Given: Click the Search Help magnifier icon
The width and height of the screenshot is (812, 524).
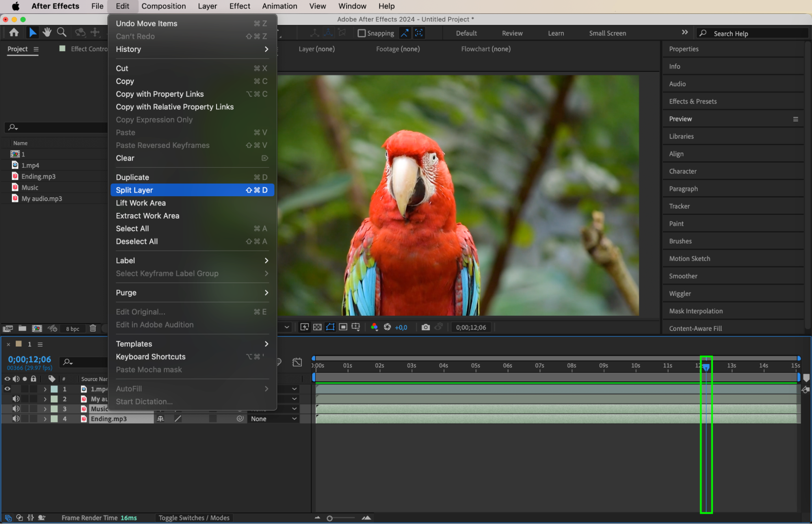Looking at the screenshot, I should [x=703, y=33].
